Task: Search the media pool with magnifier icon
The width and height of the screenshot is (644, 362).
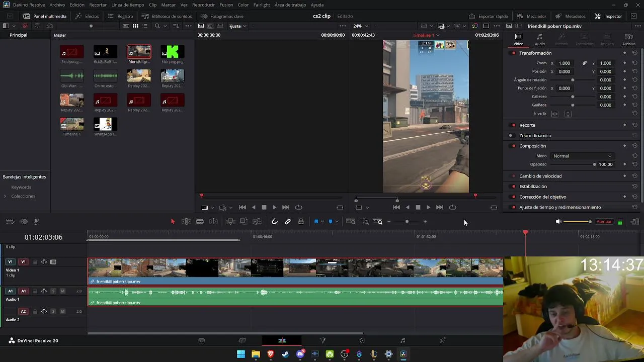Action: pyautogui.click(x=157, y=26)
